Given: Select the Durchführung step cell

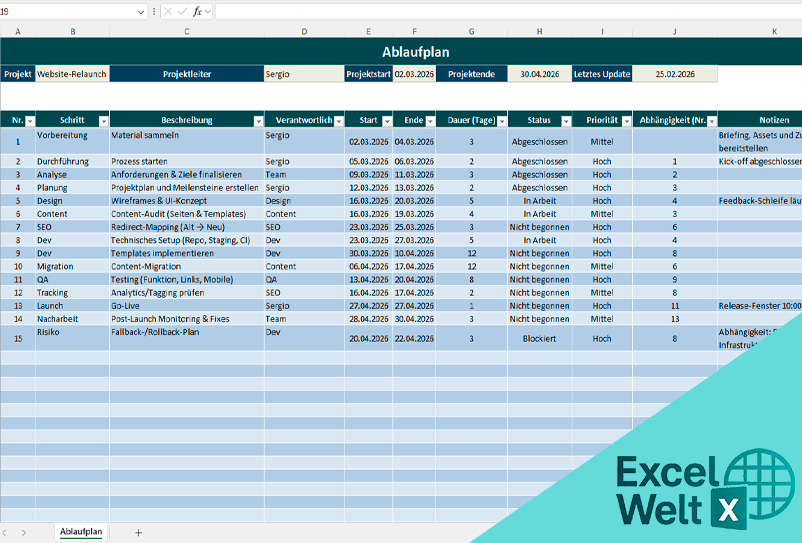Looking at the screenshot, I should point(72,162).
